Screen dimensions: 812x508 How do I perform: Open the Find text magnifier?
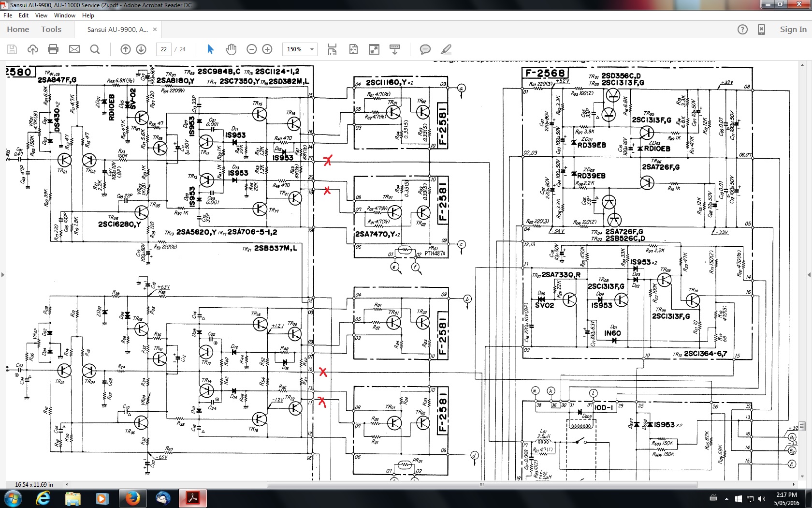pyautogui.click(x=95, y=49)
